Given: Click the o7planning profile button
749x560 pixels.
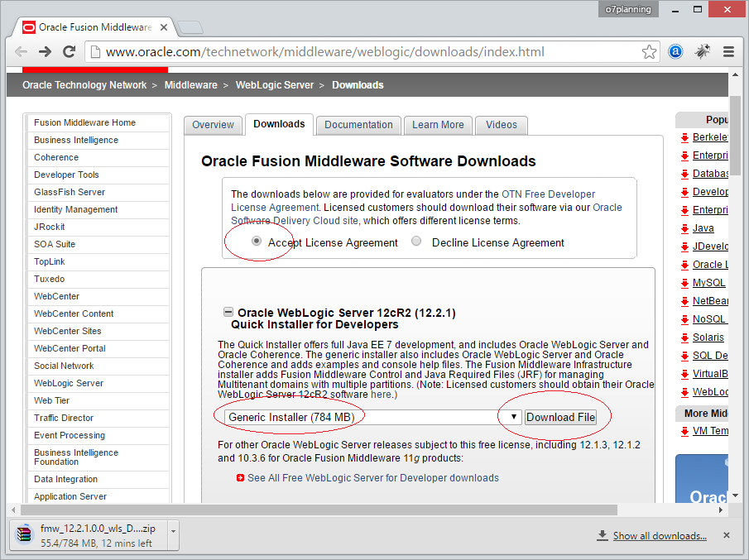Looking at the screenshot, I should tap(628, 9).
